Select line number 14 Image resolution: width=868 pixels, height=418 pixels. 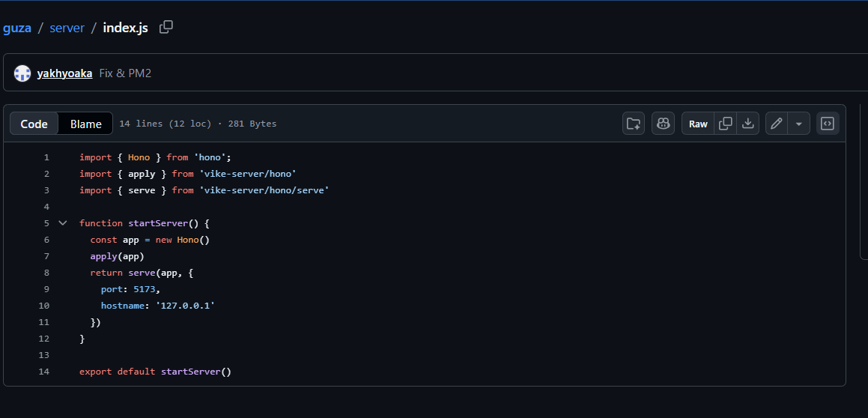click(43, 372)
